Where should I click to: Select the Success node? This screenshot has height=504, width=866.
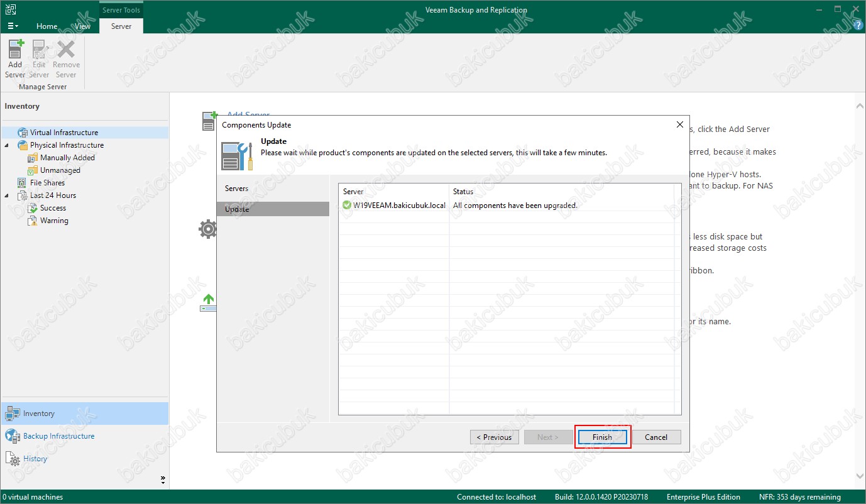53,208
